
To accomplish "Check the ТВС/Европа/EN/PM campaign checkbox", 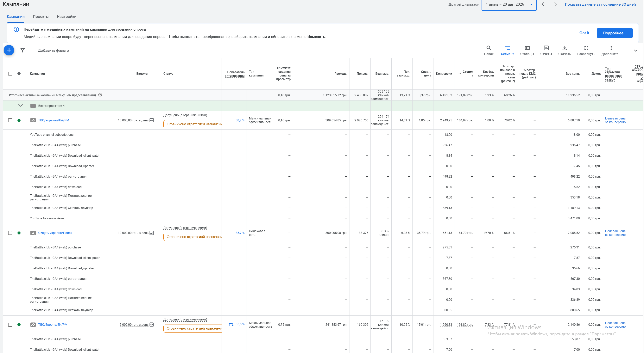I will tap(10, 325).
